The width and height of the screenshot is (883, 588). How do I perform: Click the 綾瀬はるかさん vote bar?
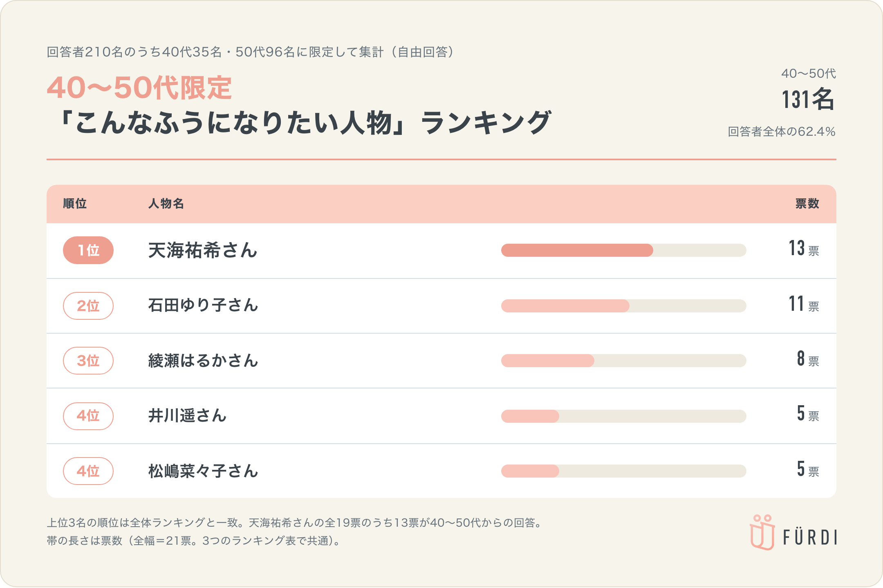click(x=624, y=361)
